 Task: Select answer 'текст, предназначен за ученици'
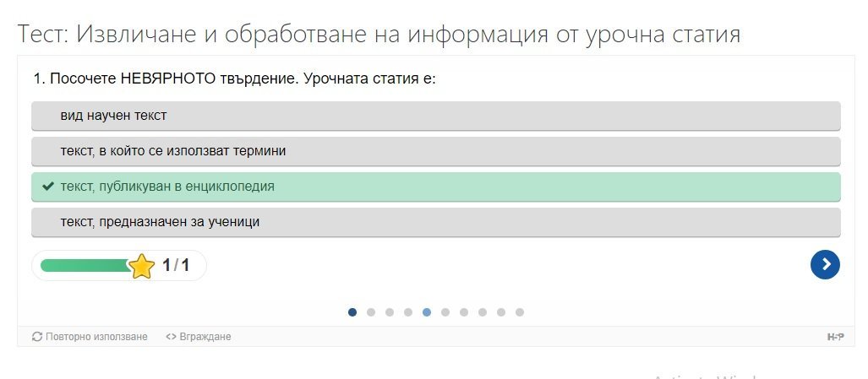point(435,222)
